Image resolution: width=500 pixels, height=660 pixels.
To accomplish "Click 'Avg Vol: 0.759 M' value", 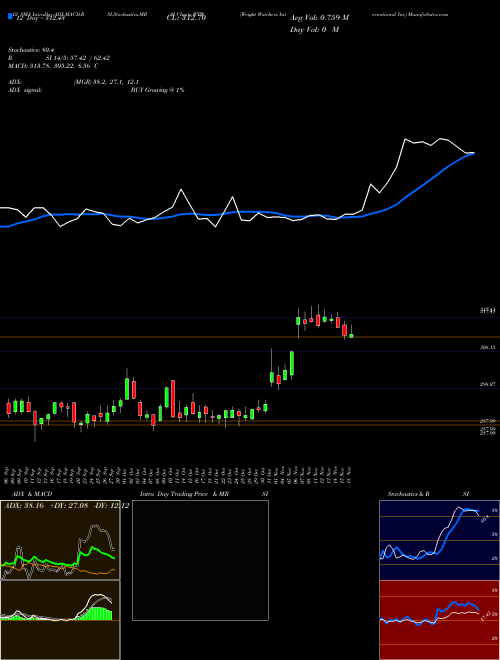I will (319, 18).
